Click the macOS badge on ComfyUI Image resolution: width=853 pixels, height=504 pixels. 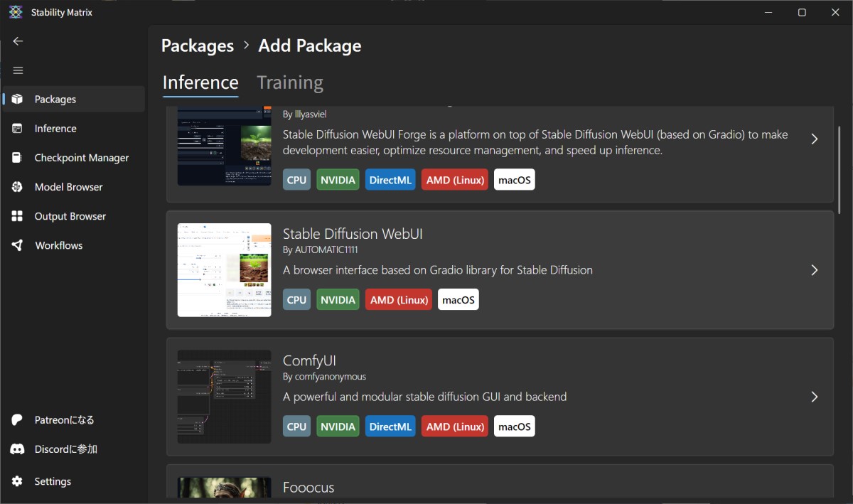515,427
